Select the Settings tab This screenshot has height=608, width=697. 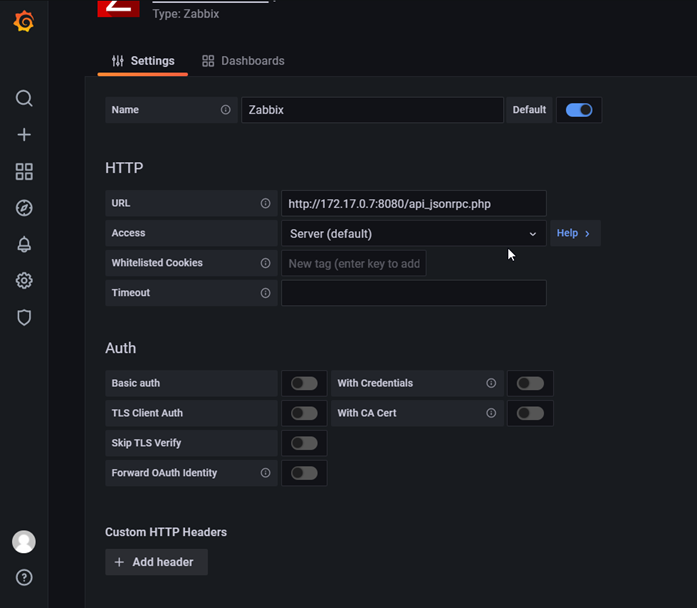(143, 61)
